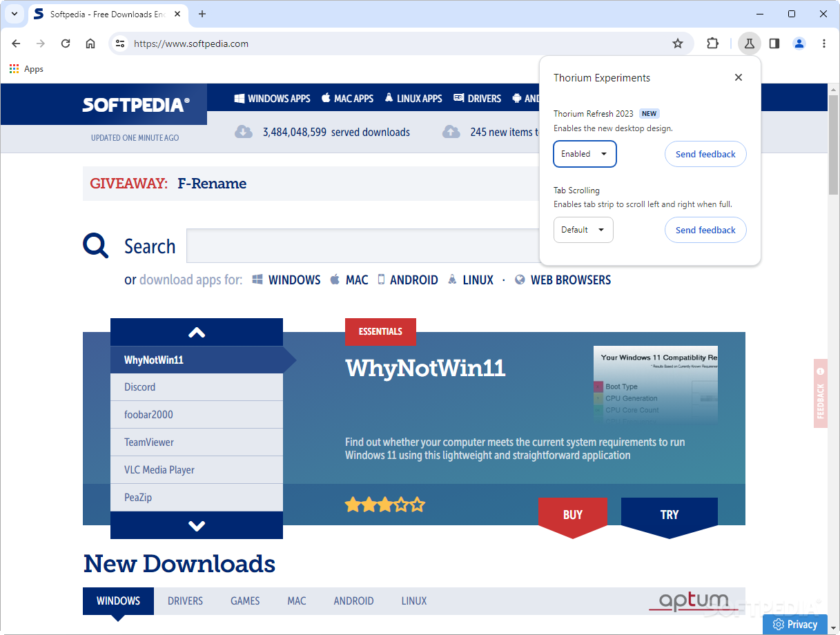Open the tab search chevron

(14, 14)
